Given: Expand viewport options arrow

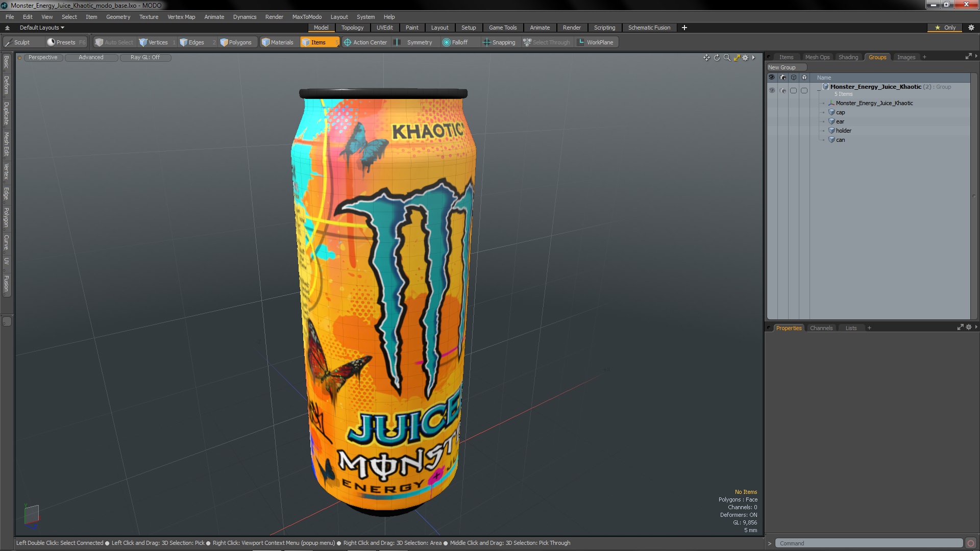Looking at the screenshot, I should point(753,58).
